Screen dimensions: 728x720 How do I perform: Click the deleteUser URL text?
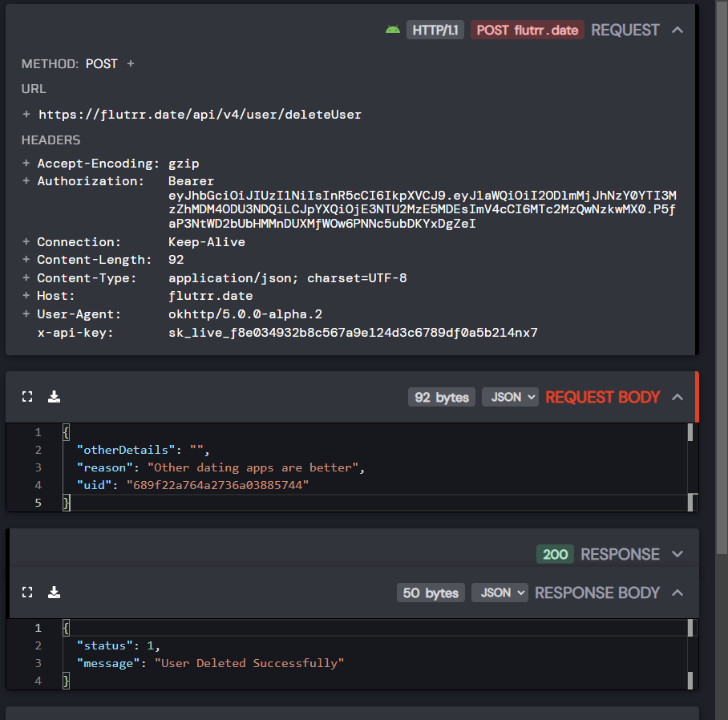pyautogui.click(x=200, y=114)
